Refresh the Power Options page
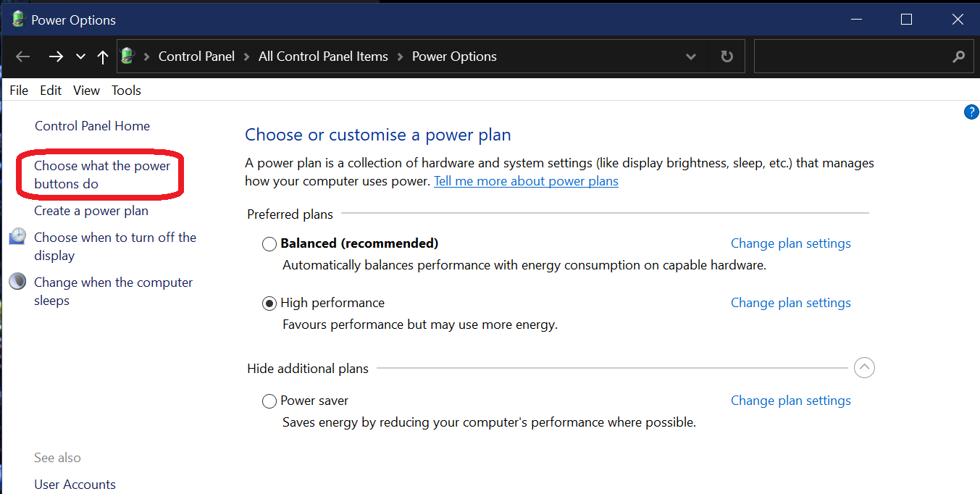This screenshot has height=494, width=980. tap(726, 56)
